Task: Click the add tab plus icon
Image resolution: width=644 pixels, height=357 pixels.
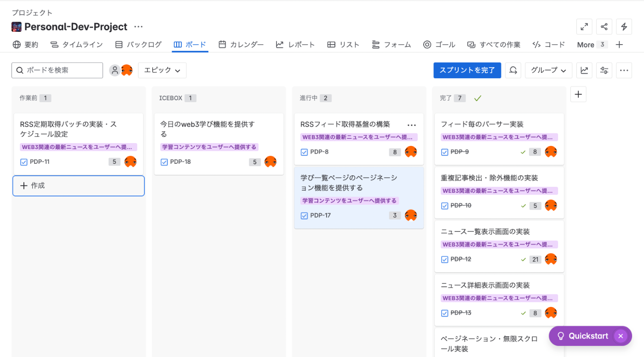Action: click(619, 45)
